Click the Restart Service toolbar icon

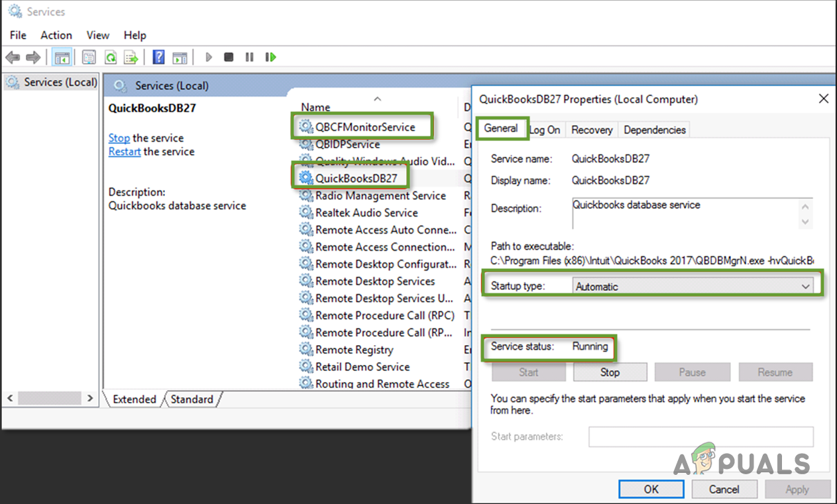pyautogui.click(x=270, y=58)
